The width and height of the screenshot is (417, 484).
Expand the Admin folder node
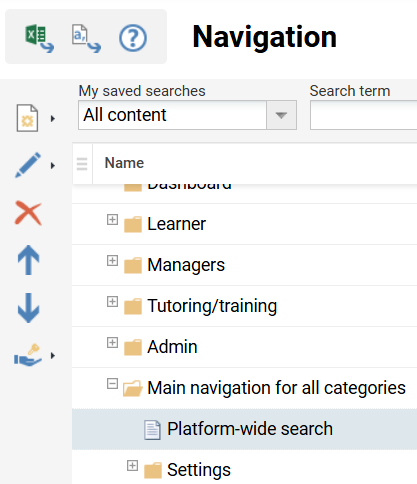coord(112,343)
